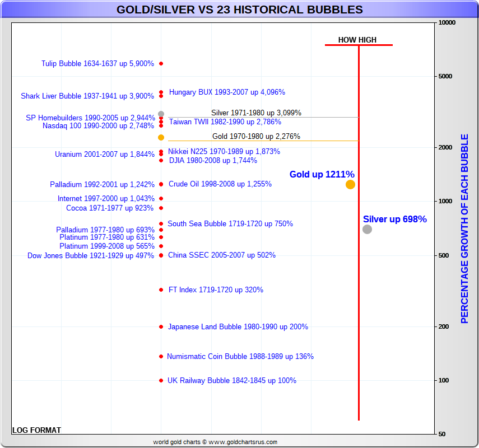Select 'SP Homebuilders 1990-2005 up 2,944%' label

pos(90,118)
